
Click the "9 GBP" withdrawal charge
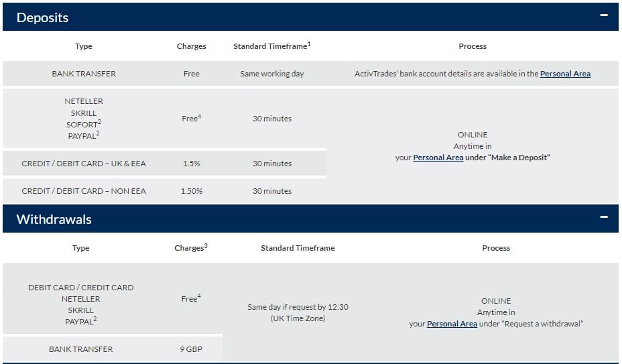click(191, 349)
